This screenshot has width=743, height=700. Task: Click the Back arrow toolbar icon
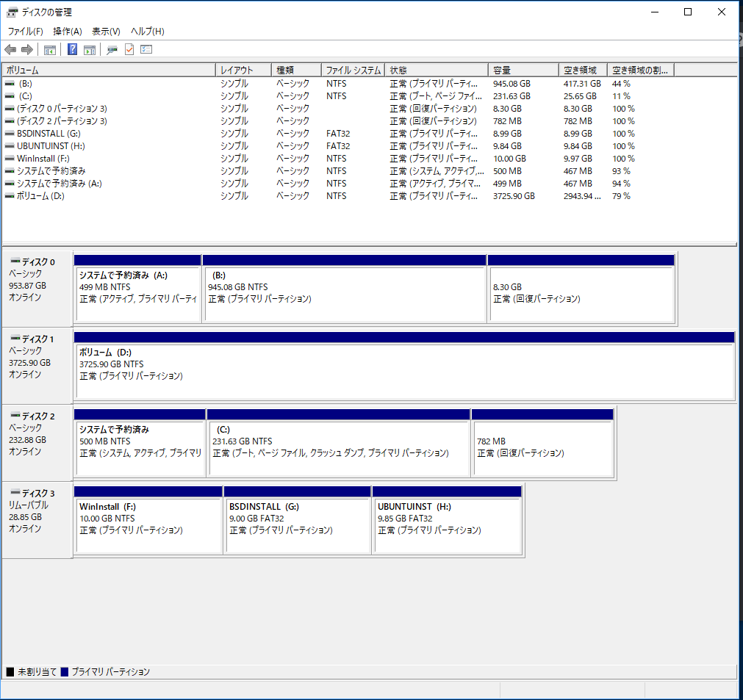[10, 49]
